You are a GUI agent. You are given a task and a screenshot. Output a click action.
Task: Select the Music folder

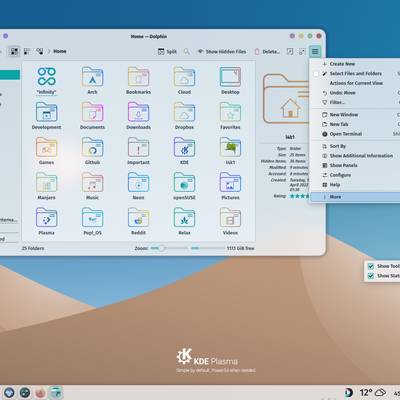(92, 186)
